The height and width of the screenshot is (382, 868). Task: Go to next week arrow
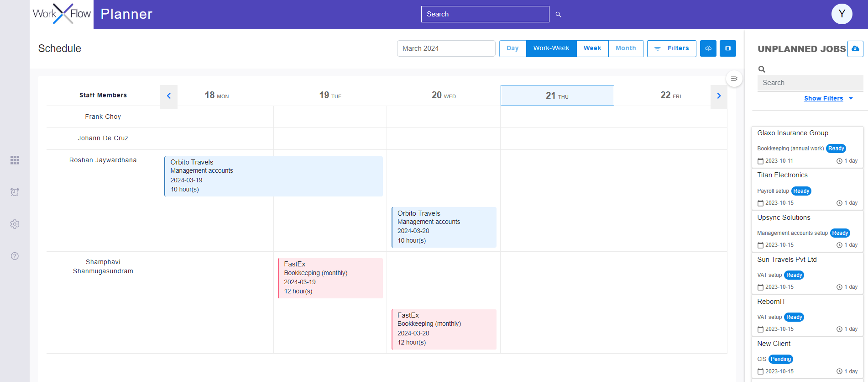tap(719, 96)
